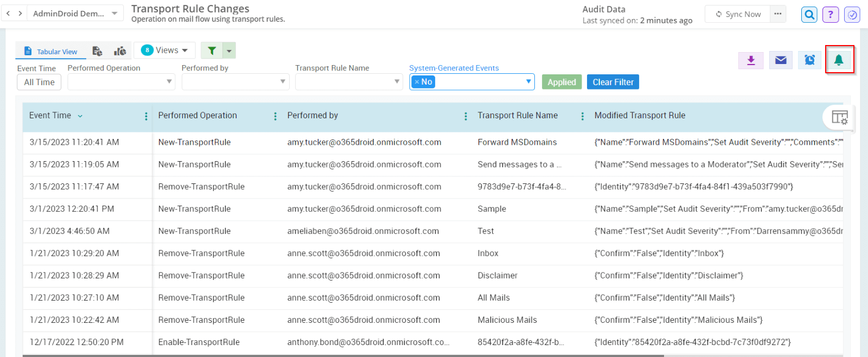868x357 pixels.
Task: Open the Performed Operation column three-dot menu
Action: click(x=275, y=116)
